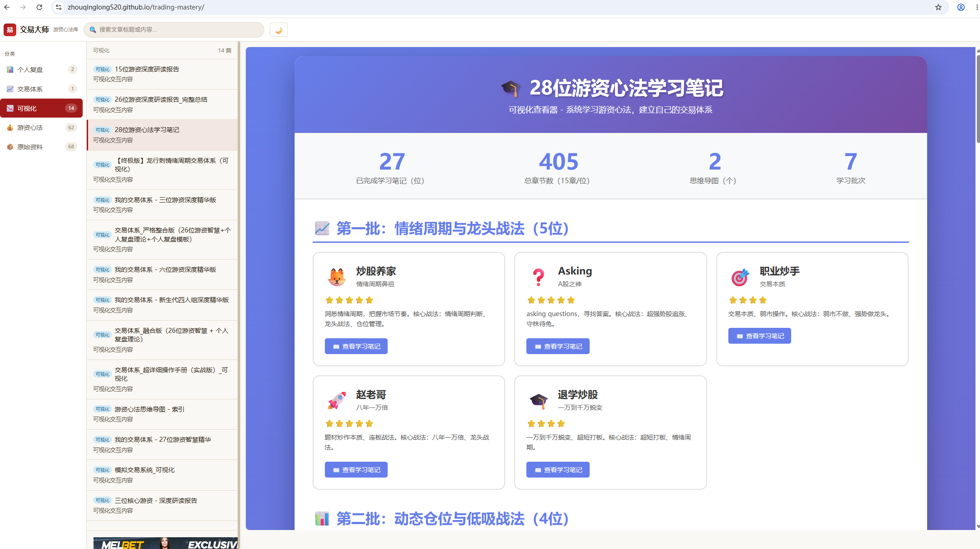Click the star rating on 炒股养家 card
This screenshot has height=549, width=980.
click(x=349, y=300)
